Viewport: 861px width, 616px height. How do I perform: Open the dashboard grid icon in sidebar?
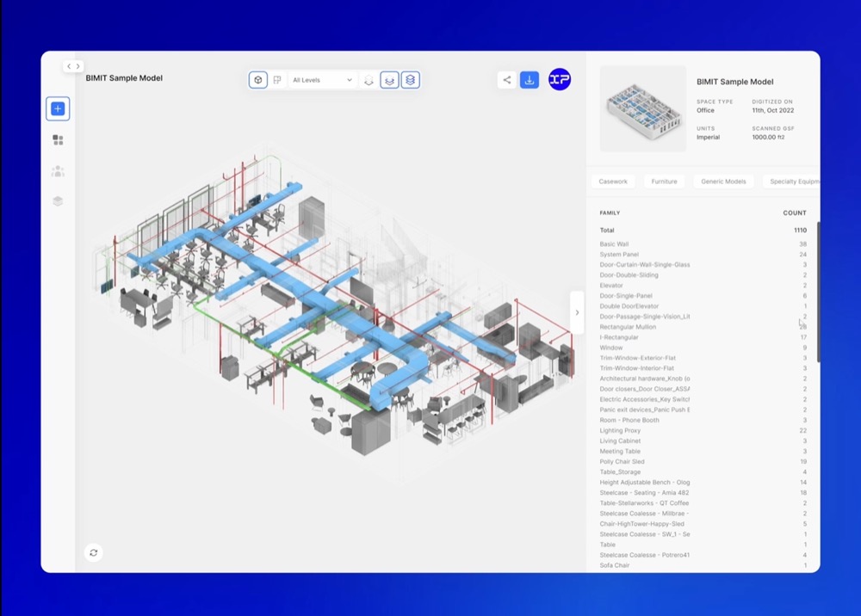pyautogui.click(x=58, y=140)
